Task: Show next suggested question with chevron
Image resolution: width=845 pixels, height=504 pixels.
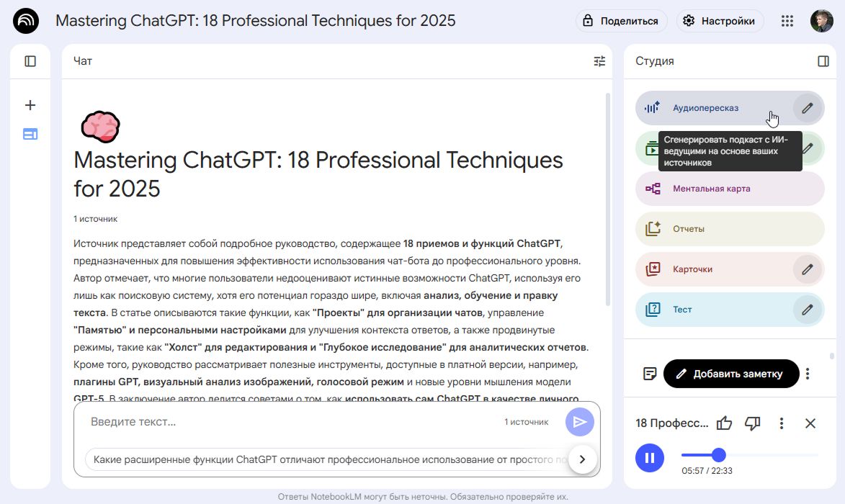Action: point(583,459)
